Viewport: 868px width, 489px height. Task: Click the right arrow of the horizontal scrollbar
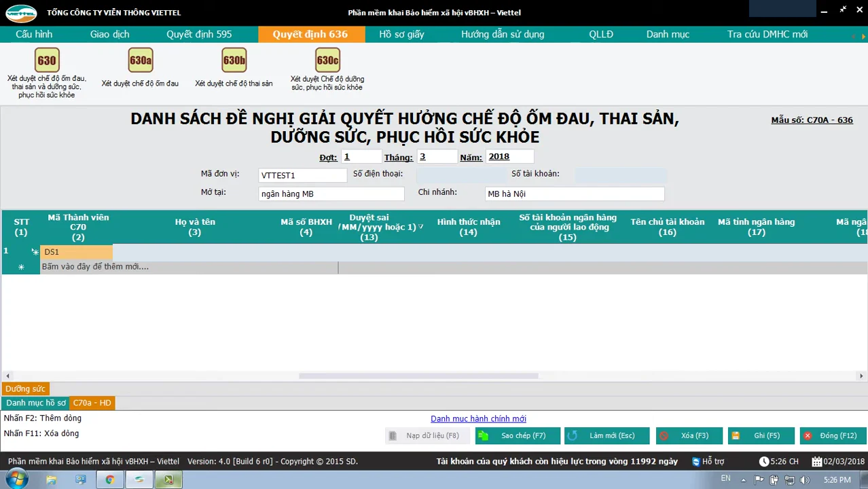pyautogui.click(x=861, y=376)
